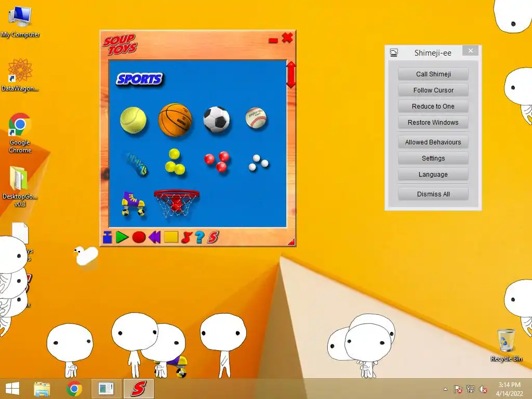Click the red S logo icon in toolbar
Viewport: 532px width, 399px height.
click(213, 237)
